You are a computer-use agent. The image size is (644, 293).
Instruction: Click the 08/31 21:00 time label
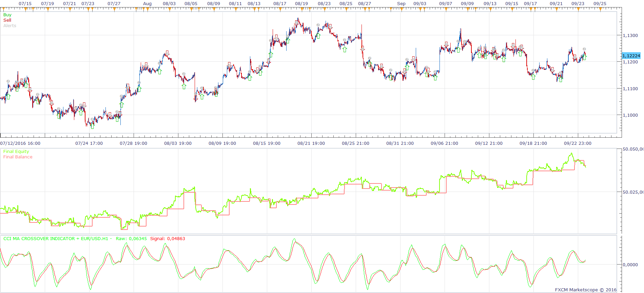[400, 143]
